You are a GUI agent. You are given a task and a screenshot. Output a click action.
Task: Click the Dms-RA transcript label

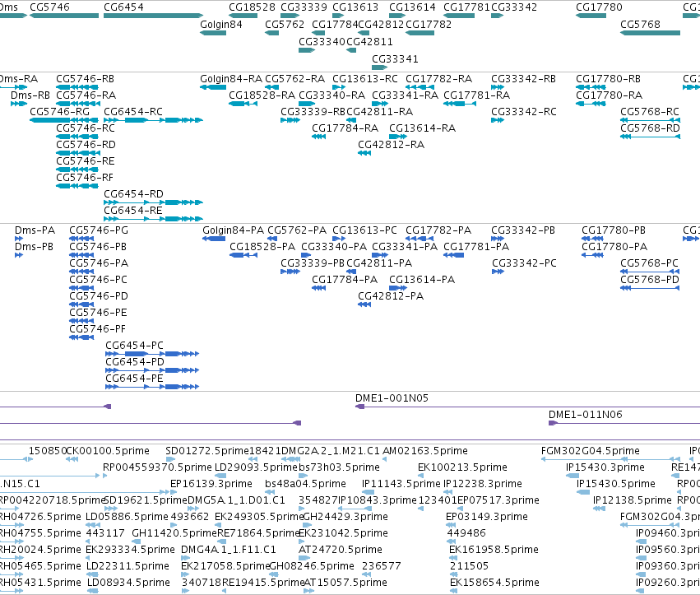[x=19, y=79]
